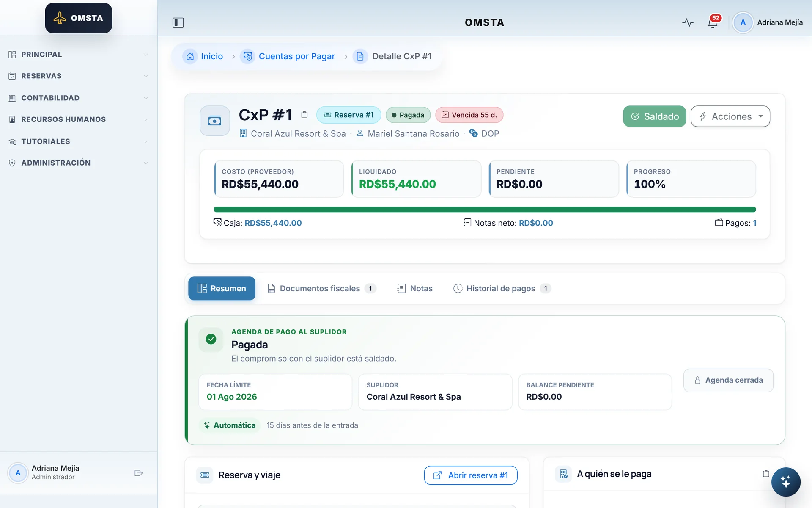Copy CxP #1 with the clipboard icon
Image resolution: width=812 pixels, height=508 pixels.
point(304,115)
